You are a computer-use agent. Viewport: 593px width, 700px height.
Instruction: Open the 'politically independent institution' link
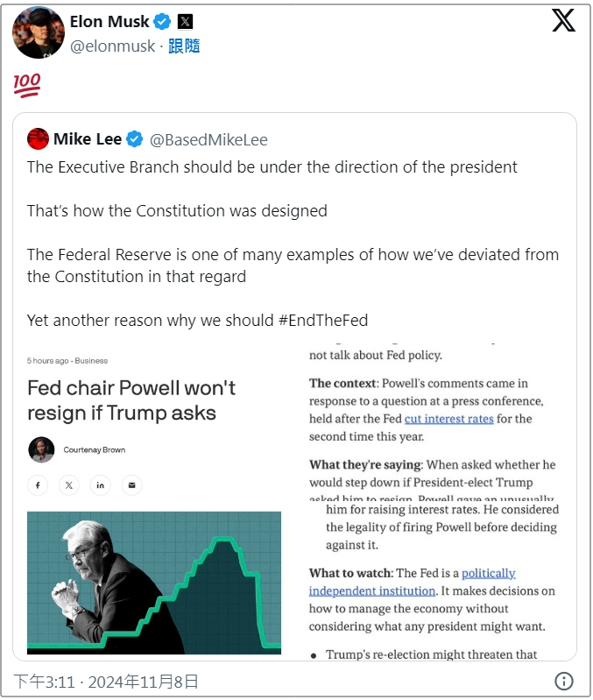[x=412, y=582]
